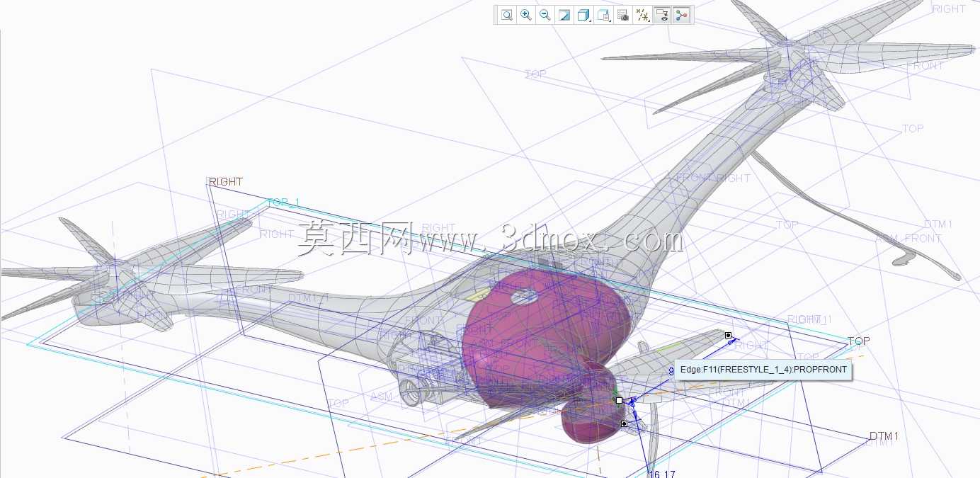The height and width of the screenshot is (478, 980).
Task: Toggle the Annotation Display eye button
Action: click(662, 15)
